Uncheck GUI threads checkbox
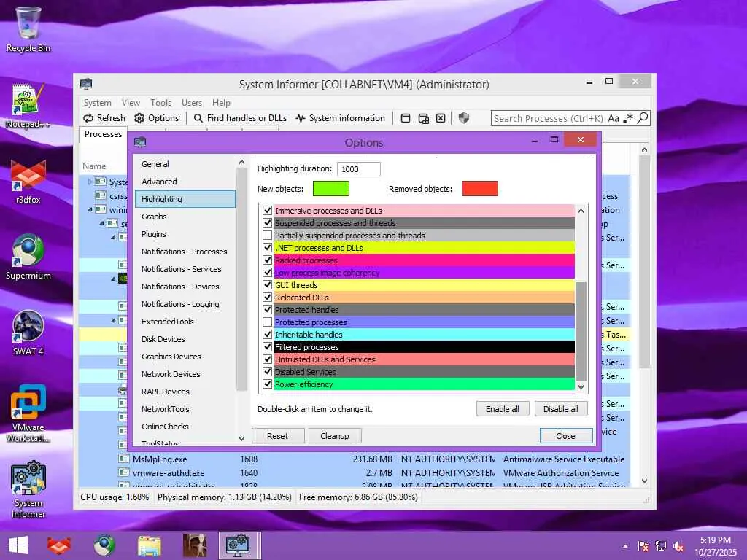747x560 pixels. coord(267,285)
